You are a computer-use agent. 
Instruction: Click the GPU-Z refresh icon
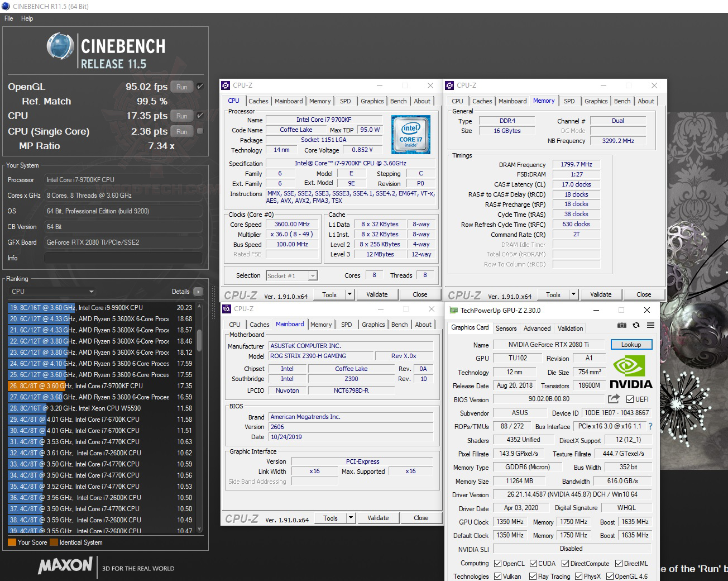(636, 325)
